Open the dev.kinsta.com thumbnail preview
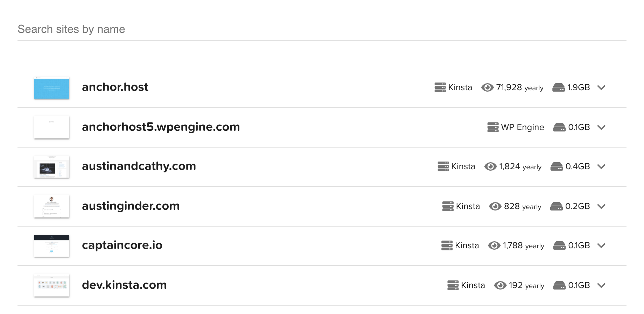Viewport: 644px width, 314px height. 52,285
